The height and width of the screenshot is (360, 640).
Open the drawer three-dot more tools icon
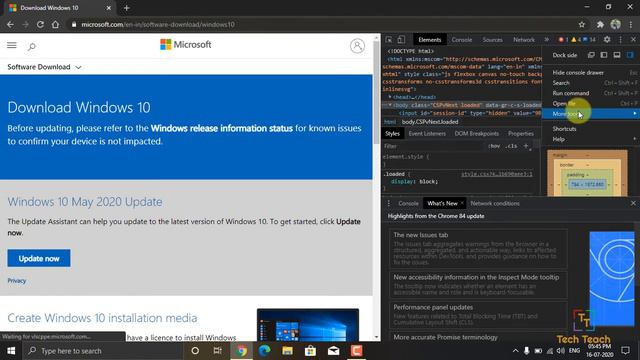(x=389, y=203)
